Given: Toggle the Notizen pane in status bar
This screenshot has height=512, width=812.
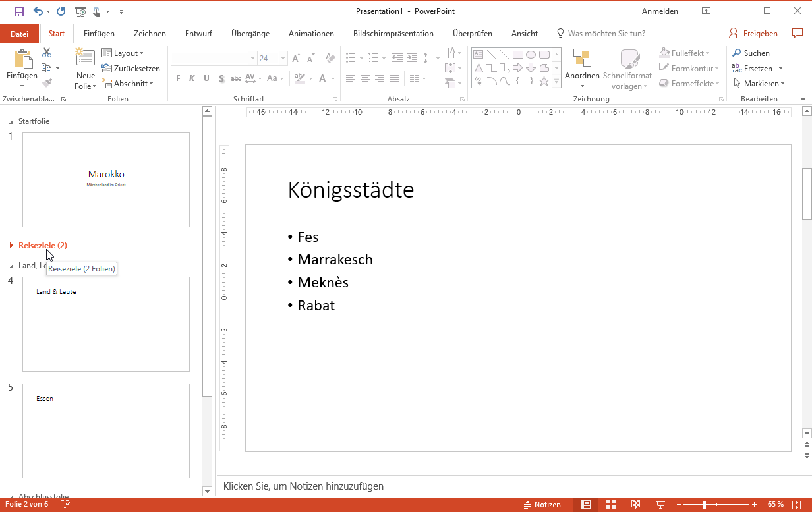Looking at the screenshot, I should [x=542, y=505].
